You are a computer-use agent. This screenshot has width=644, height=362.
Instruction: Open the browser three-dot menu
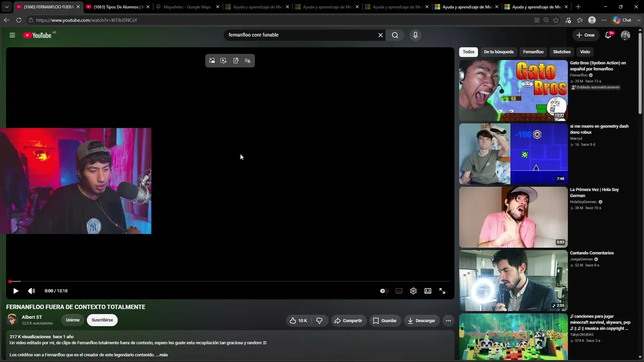pos(604,20)
